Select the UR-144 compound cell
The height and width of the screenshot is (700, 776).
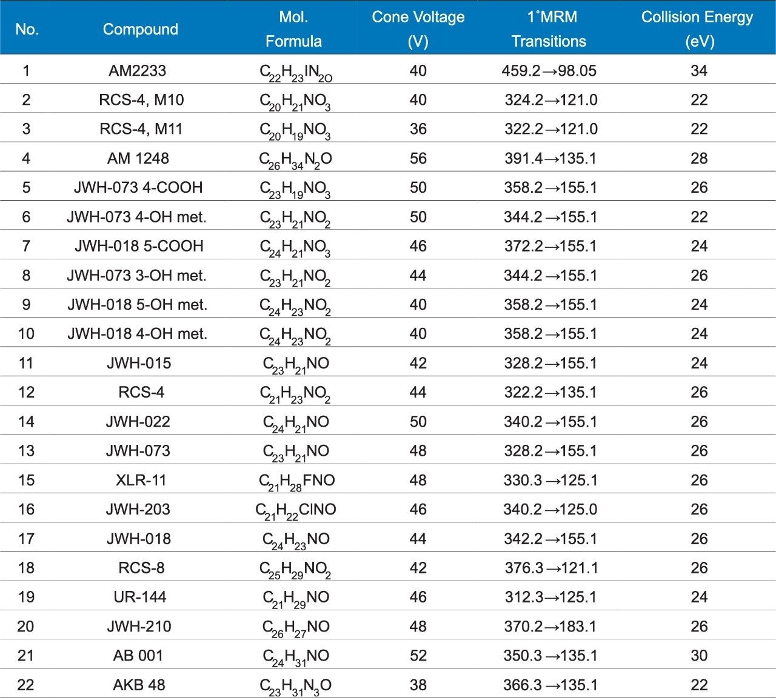[140, 598]
